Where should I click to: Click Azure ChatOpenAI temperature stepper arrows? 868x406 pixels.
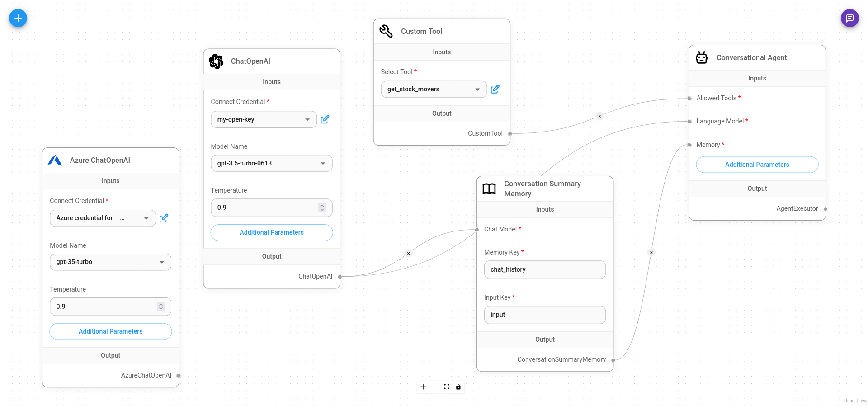point(161,307)
